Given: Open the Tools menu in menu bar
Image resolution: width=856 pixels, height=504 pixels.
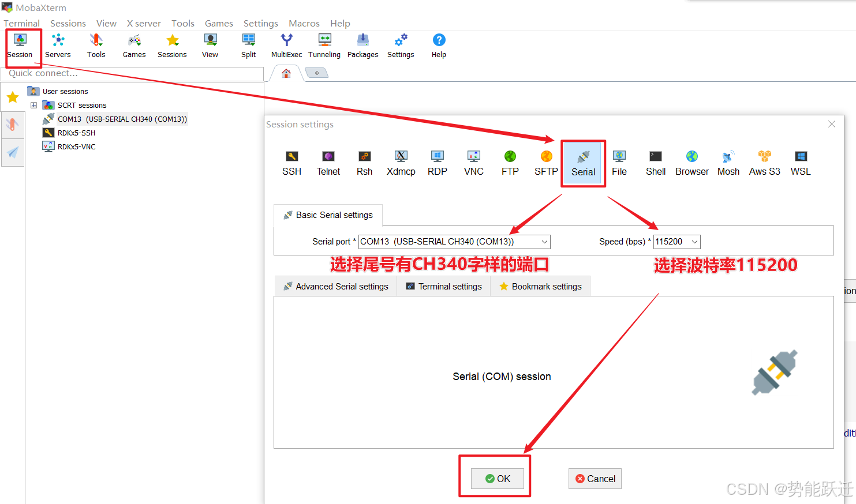Looking at the screenshot, I should click(x=183, y=23).
